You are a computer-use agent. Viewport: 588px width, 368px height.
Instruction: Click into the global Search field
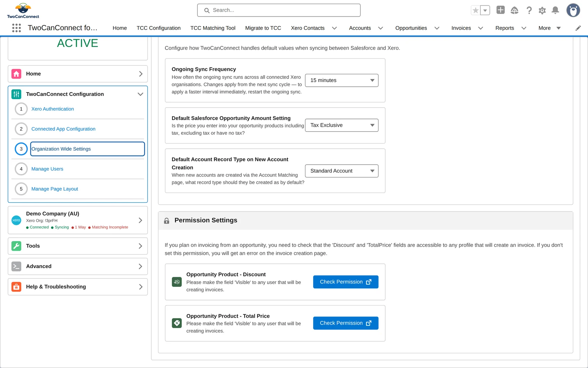point(279,10)
